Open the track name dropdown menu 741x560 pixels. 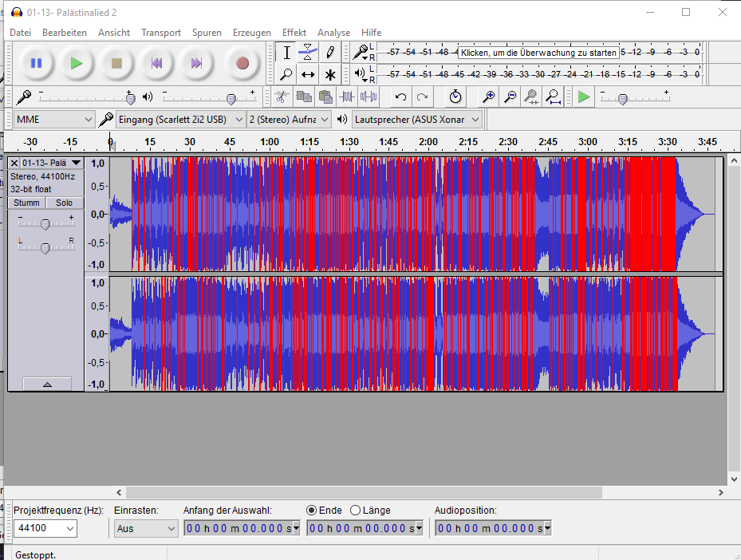point(51,163)
